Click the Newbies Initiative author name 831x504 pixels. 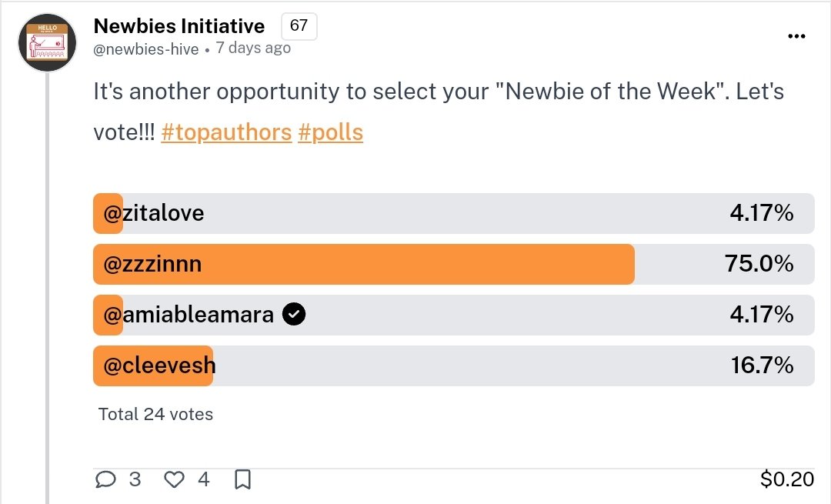click(x=179, y=26)
